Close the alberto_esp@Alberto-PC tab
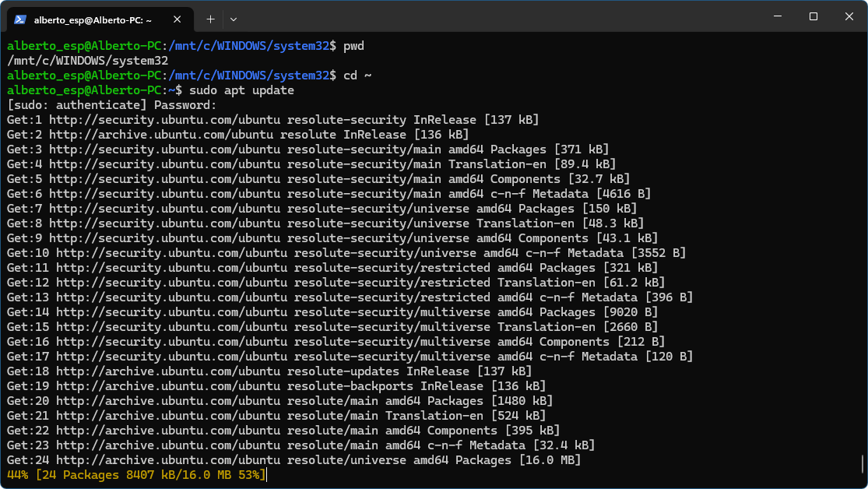 (177, 19)
